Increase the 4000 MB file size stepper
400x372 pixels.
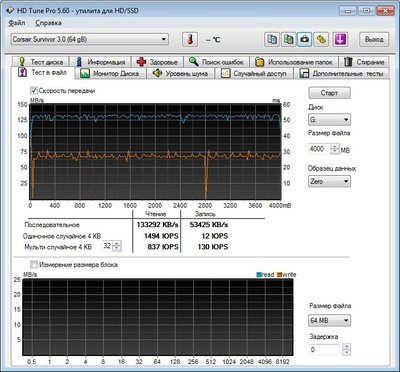[x=335, y=146]
